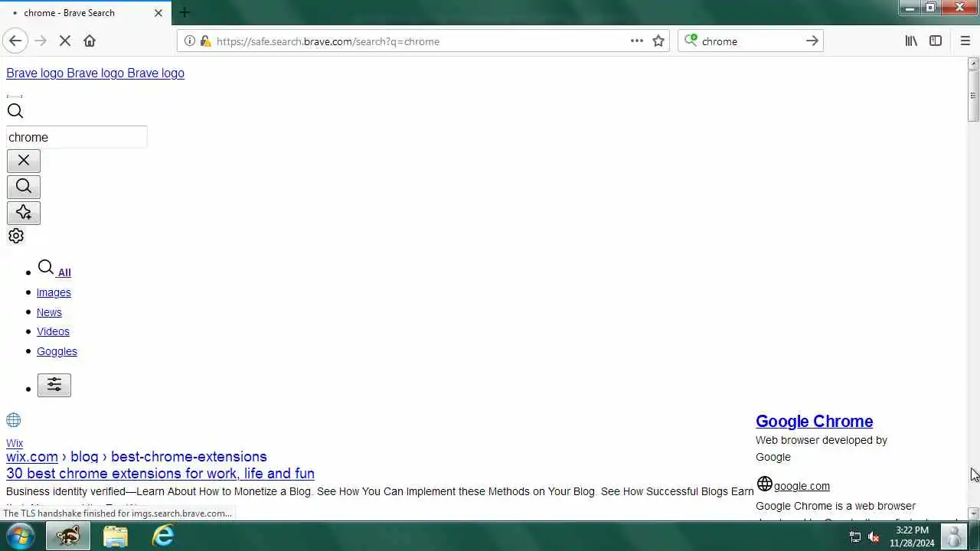Viewport: 980px width, 551px height.
Task: Open the Goggles tab
Action: click(57, 351)
